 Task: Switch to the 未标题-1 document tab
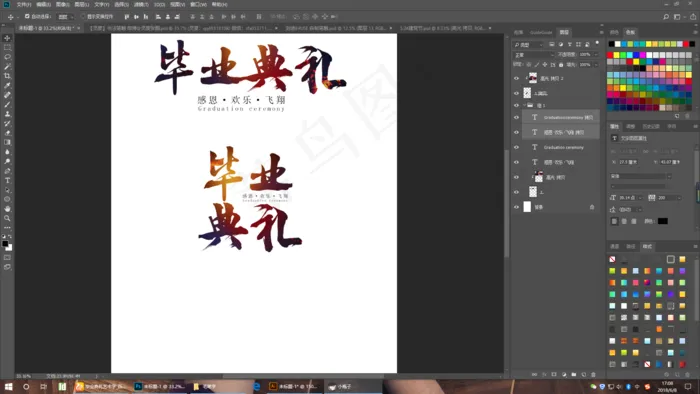[x=48, y=28]
